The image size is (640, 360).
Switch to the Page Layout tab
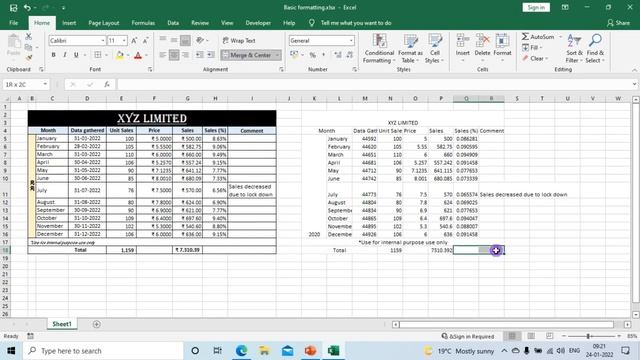104,23
